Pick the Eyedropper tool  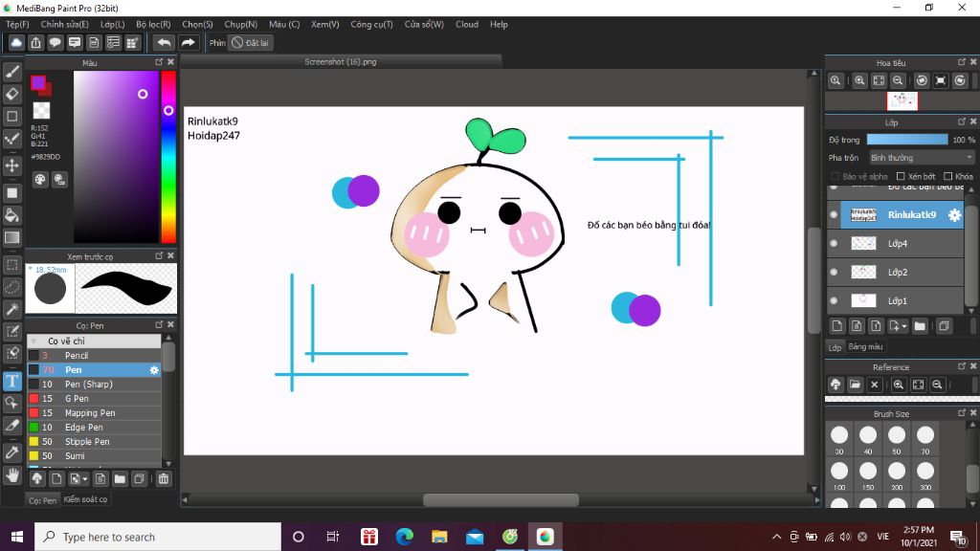(11, 452)
